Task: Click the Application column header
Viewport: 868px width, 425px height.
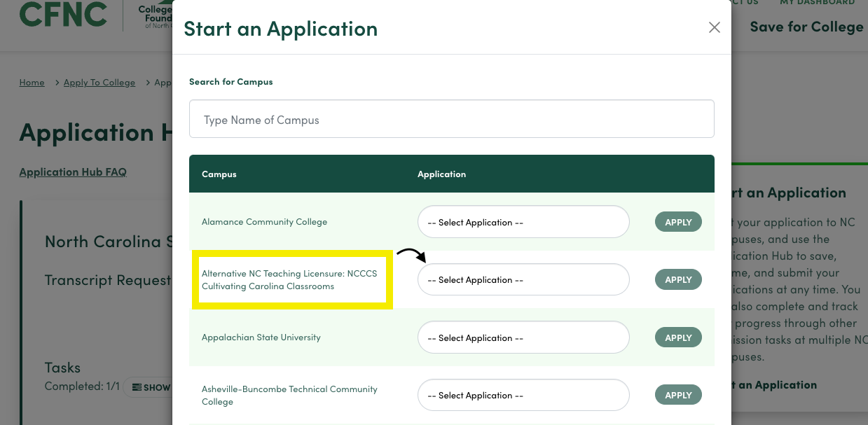Action: pyautogui.click(x=441, y=174)
